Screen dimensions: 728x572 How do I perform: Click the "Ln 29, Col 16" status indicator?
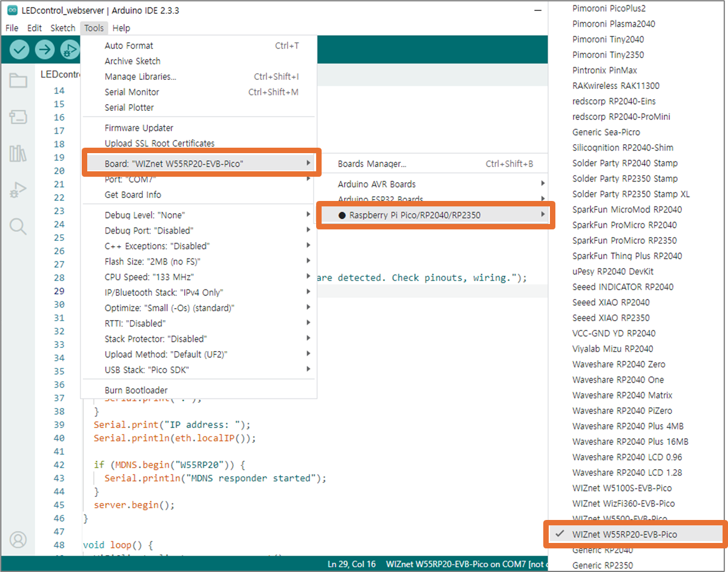pyautogui.click(x=351, y=564)
